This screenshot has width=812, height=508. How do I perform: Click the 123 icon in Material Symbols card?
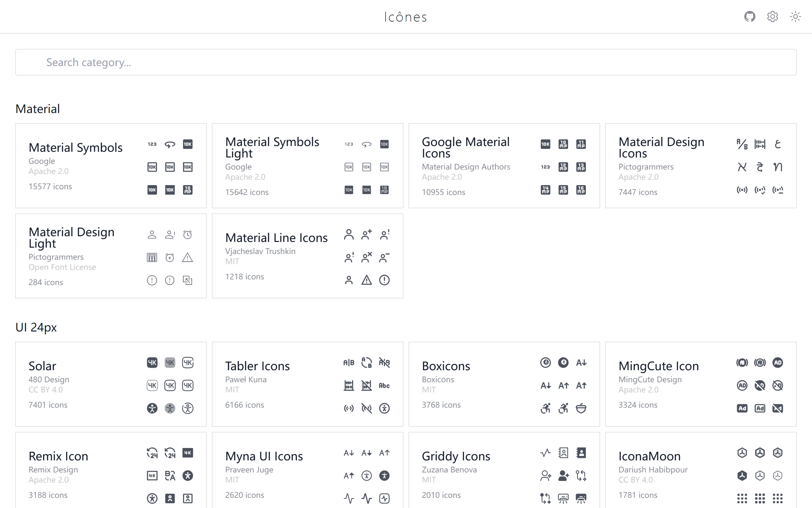tap(152, 144)
